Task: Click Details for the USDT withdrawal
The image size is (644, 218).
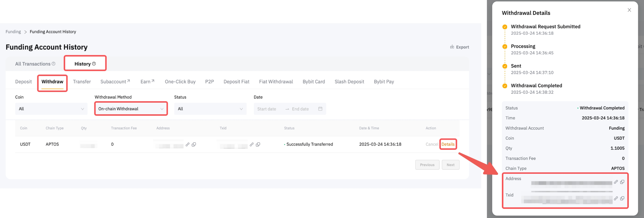Action: pyautogui.click(x=448, y=144)
